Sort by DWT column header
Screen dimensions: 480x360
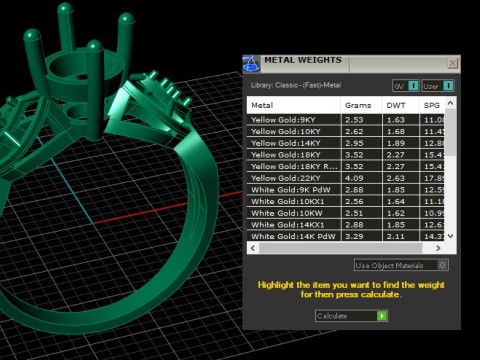(x=400, y=105)
